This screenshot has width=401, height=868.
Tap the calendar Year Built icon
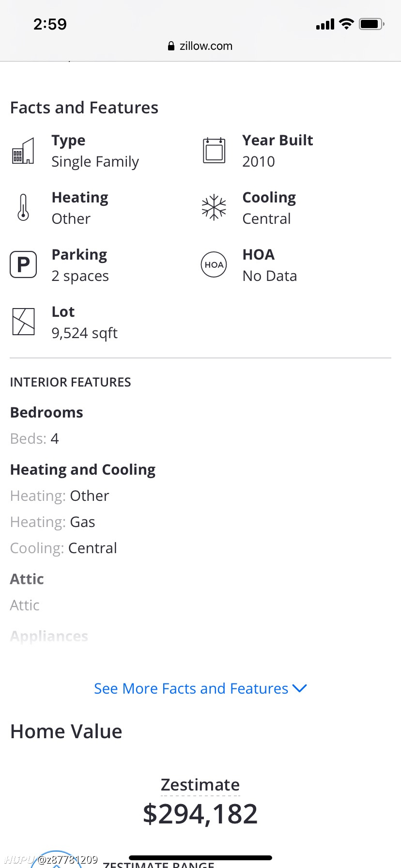point(214,150)
